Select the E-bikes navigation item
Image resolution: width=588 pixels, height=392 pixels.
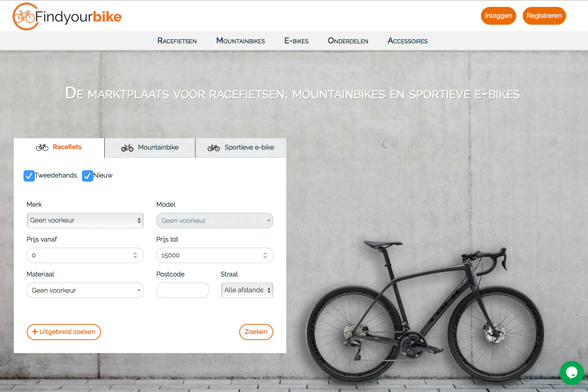pos(296,41)
